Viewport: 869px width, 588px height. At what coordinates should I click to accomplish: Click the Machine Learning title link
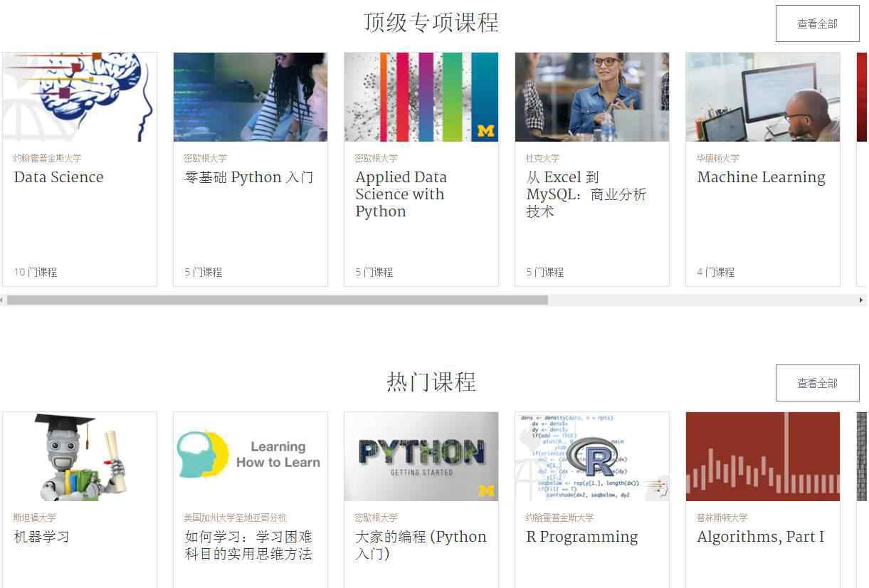(762, 177)
